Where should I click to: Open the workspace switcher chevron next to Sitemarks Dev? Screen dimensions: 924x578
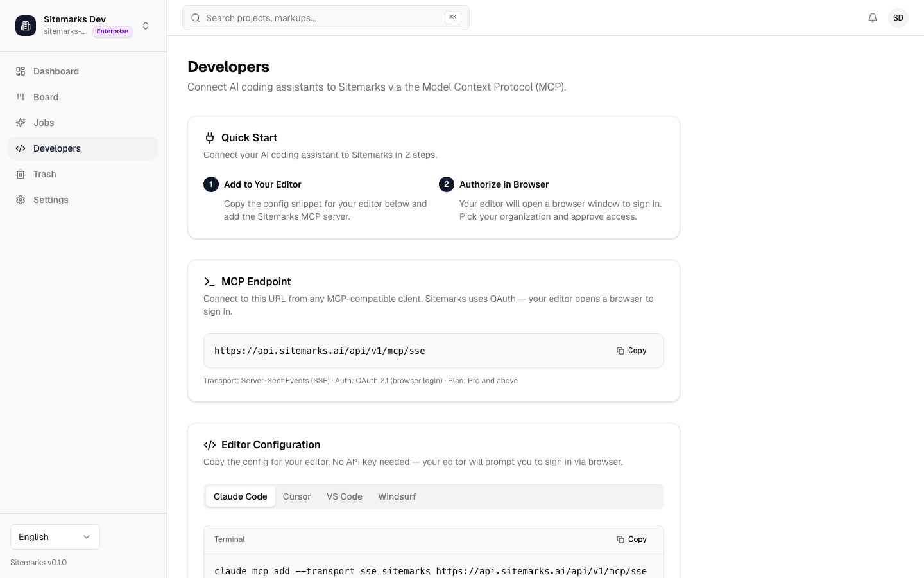click(146, 26)
